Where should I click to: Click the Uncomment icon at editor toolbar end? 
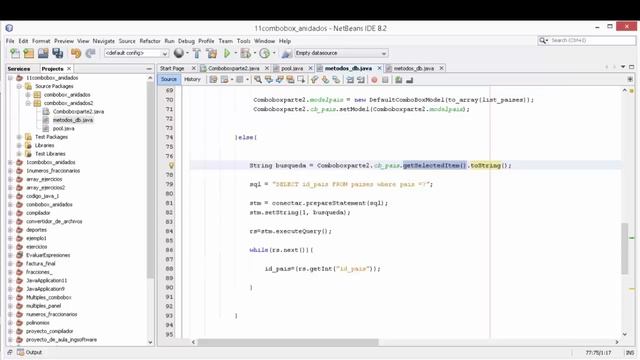pos(409,80)
